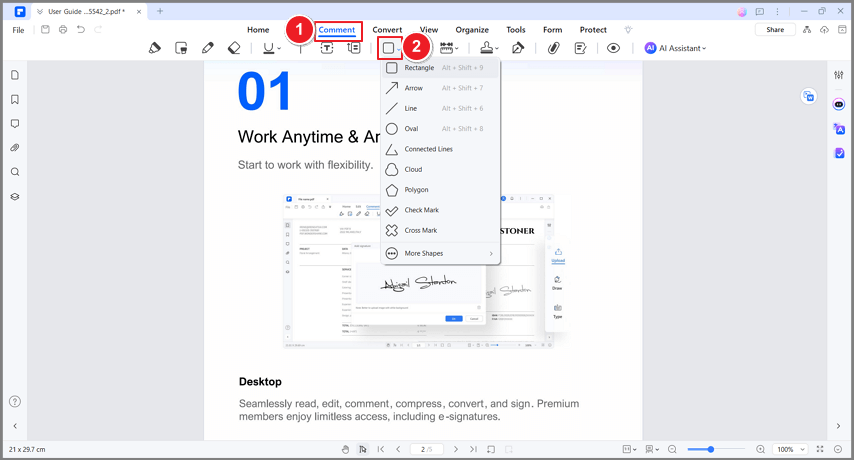The width and height of the screenshot is (854, 460).
Task: Open the search panel in sidebar
Action: [15, 172]
